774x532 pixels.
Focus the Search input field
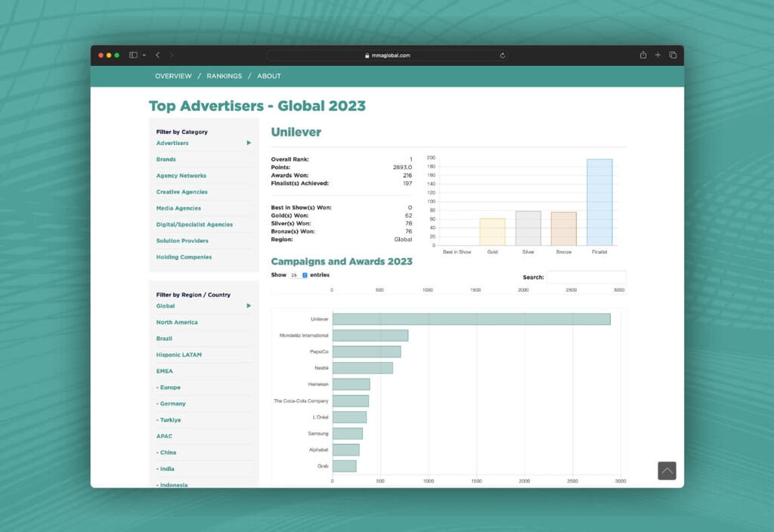click(x=586, y=277)
